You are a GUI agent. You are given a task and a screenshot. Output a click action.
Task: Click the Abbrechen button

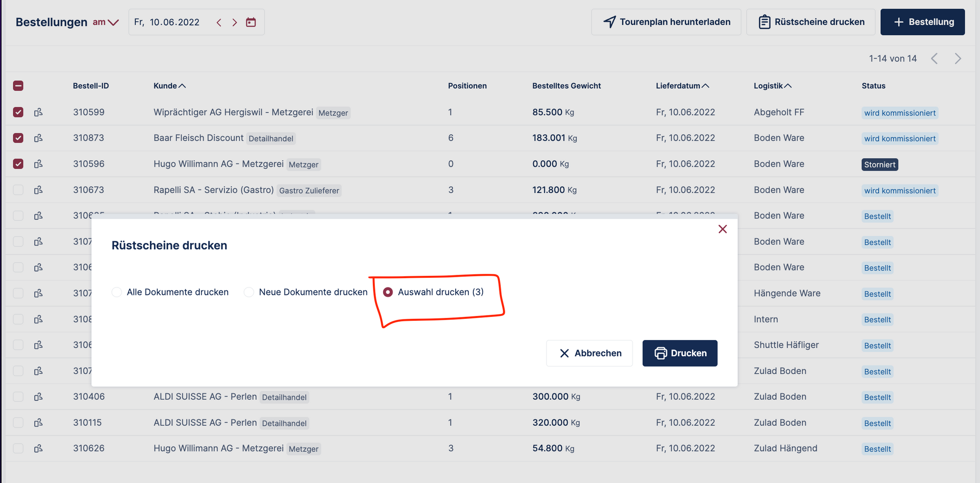pyautogui.click(x=589, y=353)
